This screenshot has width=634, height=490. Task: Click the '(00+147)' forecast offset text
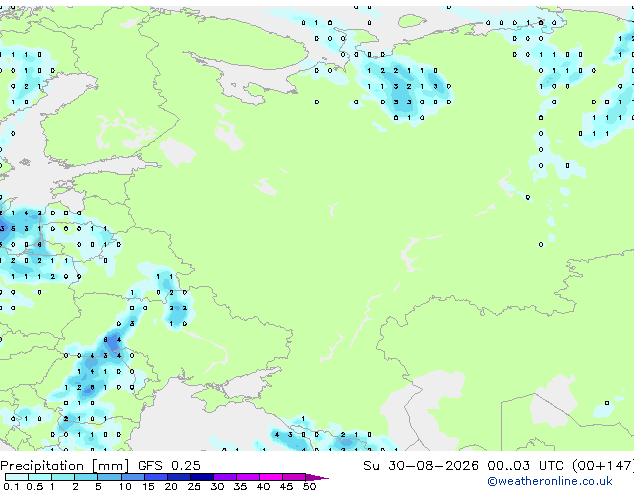[x=603, y=466]
